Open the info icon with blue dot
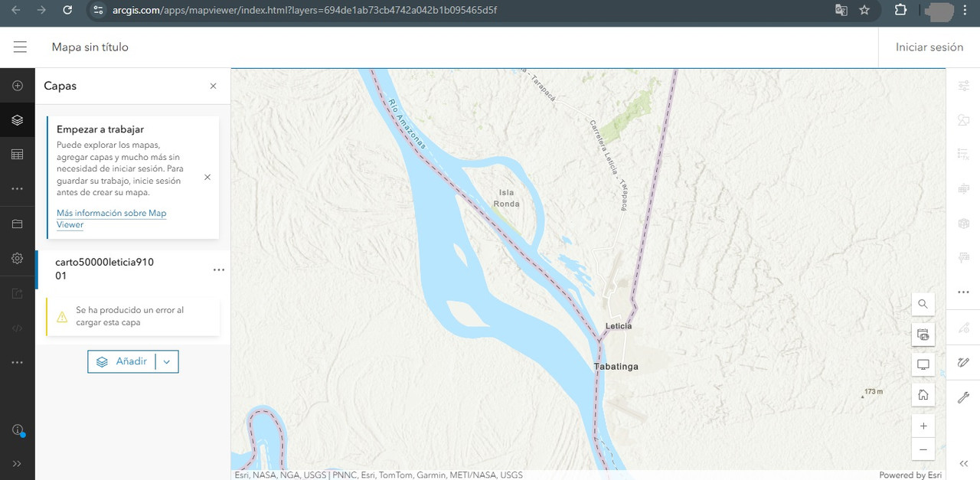 click(x=18, y=429)
